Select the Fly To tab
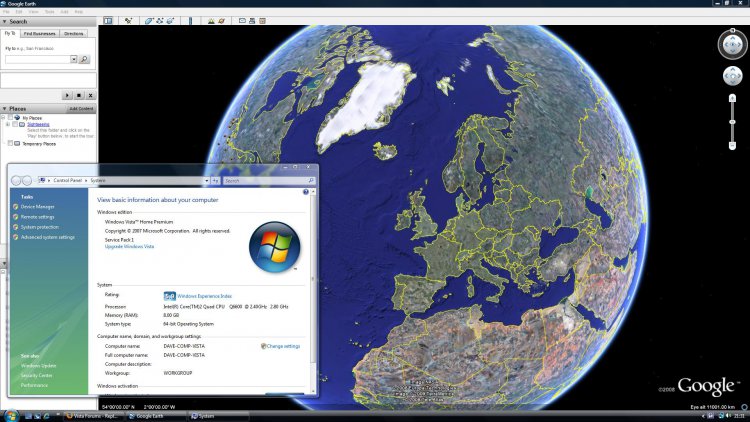 point(10,33)
